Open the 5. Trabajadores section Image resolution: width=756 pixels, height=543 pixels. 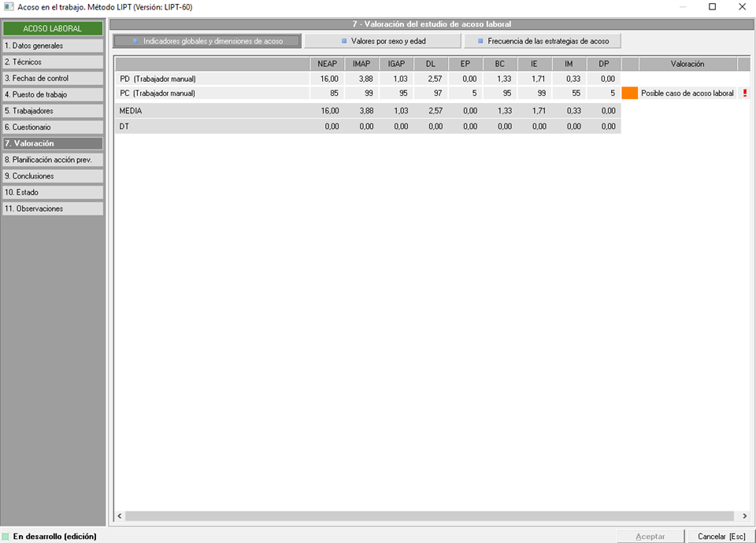pos(52,111)
